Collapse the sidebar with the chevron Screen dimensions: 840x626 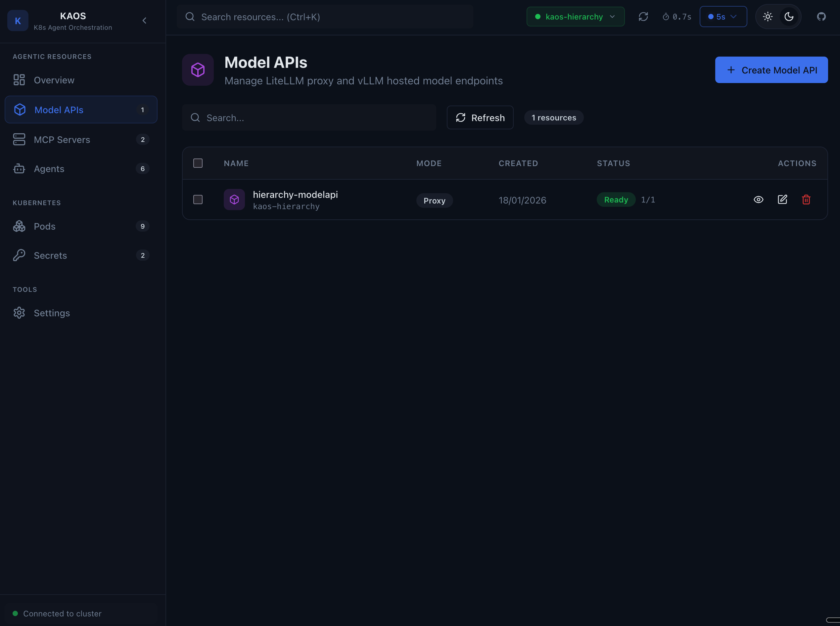[144, 21]
